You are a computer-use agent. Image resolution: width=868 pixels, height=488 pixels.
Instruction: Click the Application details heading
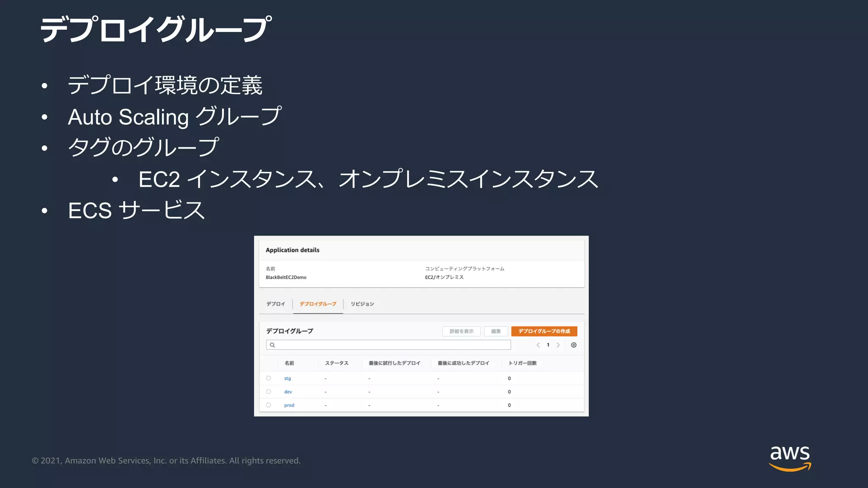(x=292, y=250)
